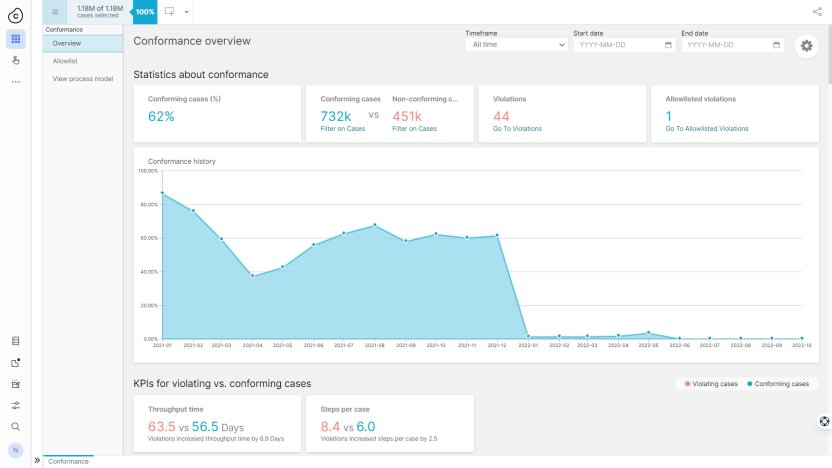Click the Celonis logo icon

15,13
